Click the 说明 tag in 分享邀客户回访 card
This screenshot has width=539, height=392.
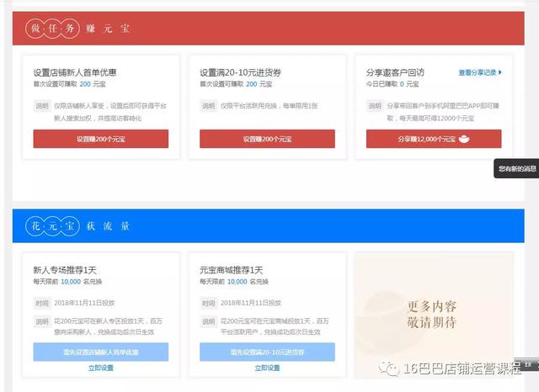click(375, 106)
